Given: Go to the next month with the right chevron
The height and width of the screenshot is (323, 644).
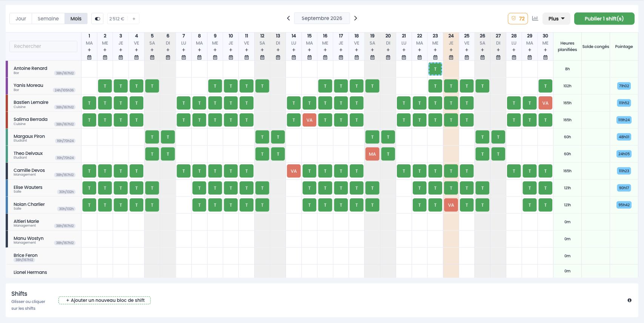Looking at the screenshot, I should [x=355, y=18].
